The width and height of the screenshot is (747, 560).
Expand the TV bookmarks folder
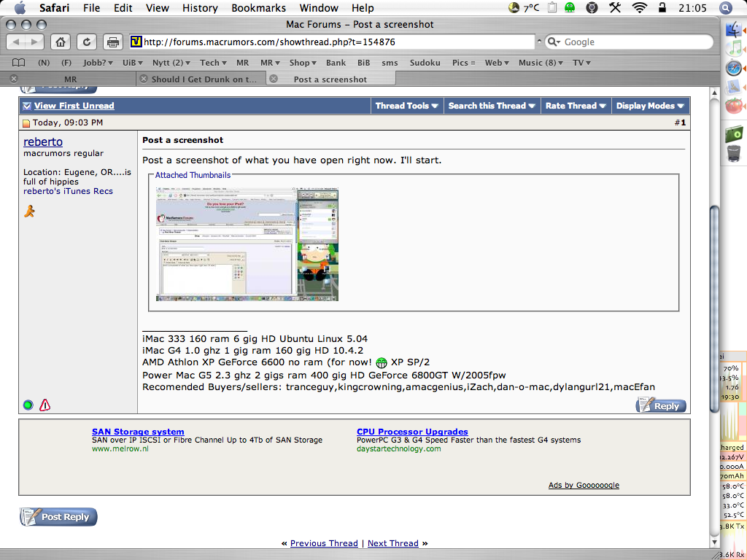click(x=581, y=63)
